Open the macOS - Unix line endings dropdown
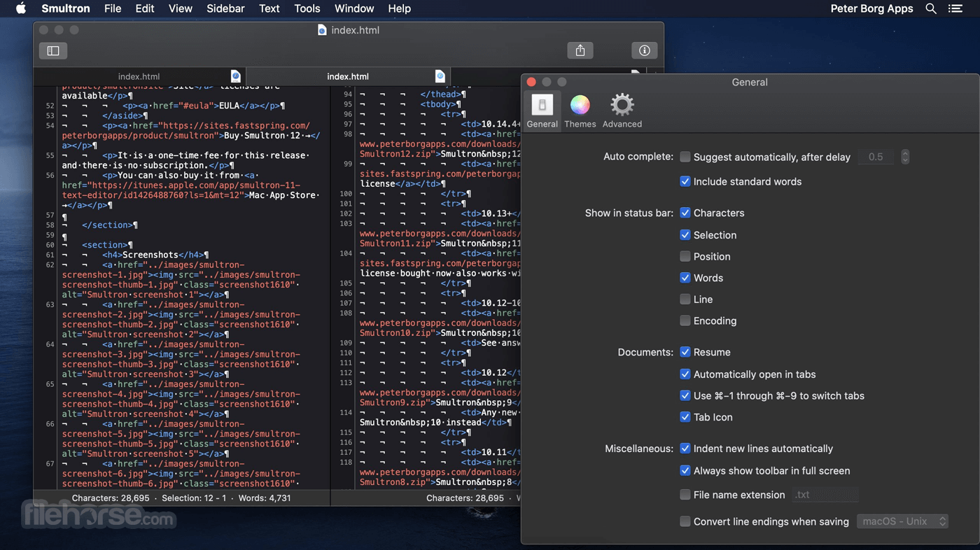 point(903,521)
